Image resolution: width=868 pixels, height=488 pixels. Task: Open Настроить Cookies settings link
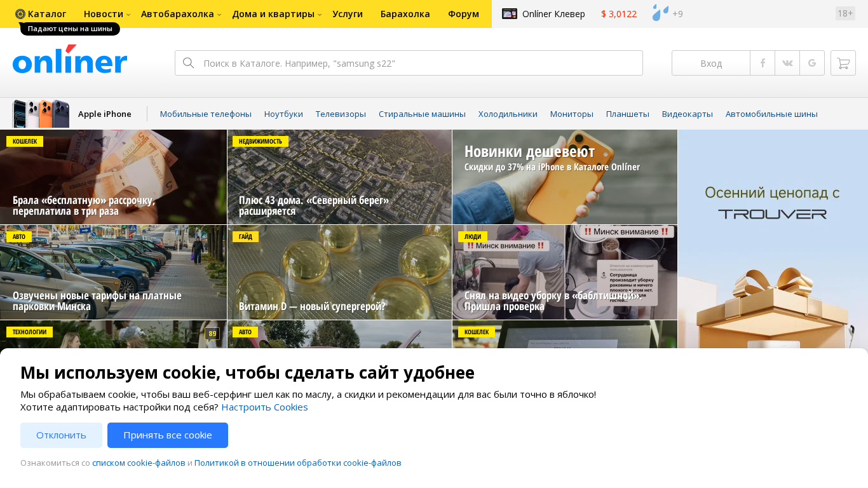pos(264,407)
